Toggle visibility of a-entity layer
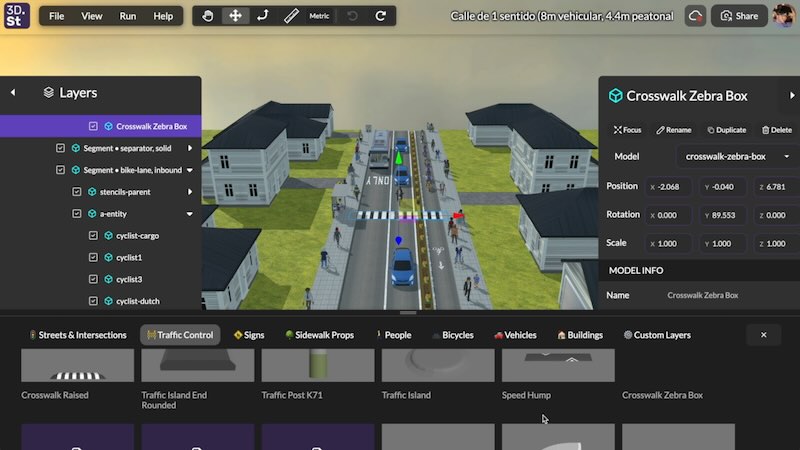Image resolution: width=800 pixels, height=450 pixels. [x=77, y=214]
